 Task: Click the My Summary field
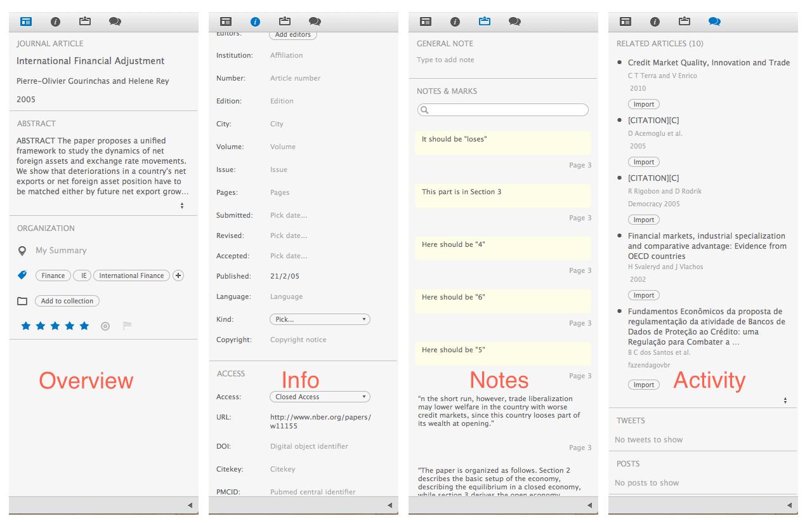(x=61, y=251)
